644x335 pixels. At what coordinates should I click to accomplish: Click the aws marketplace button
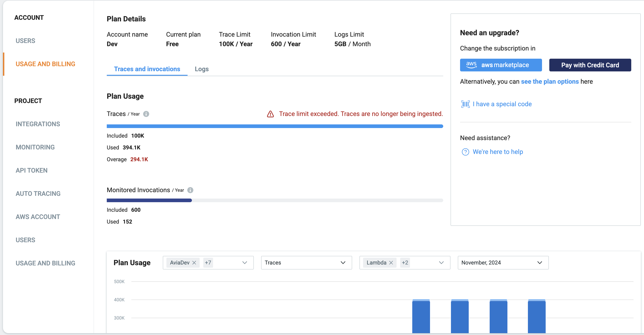(x=501, y=65)
